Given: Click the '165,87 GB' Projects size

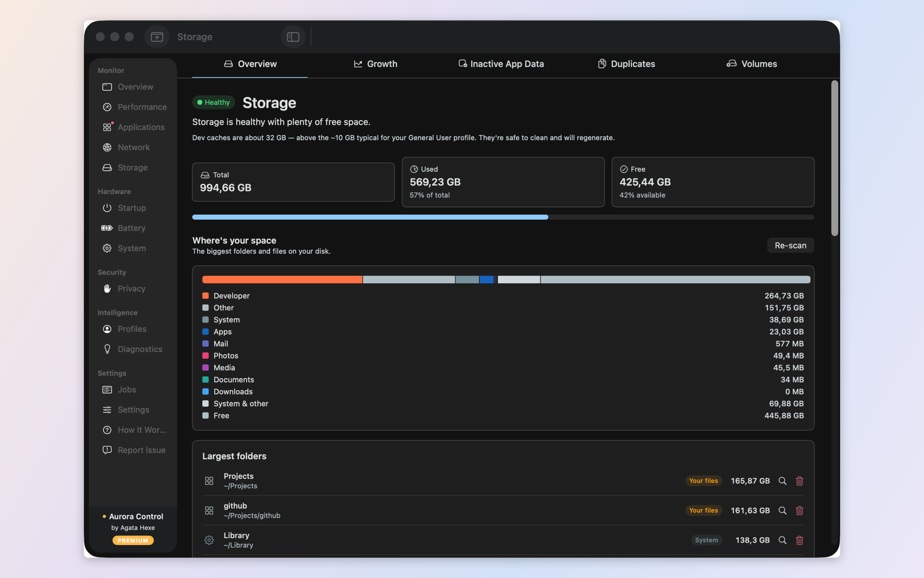Looking at the screenshot, I should point(750,481).
